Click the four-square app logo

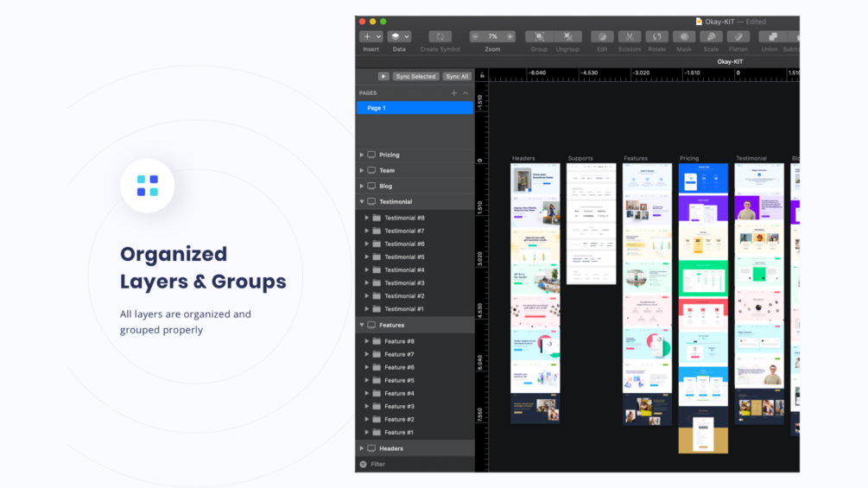point(147,186)
